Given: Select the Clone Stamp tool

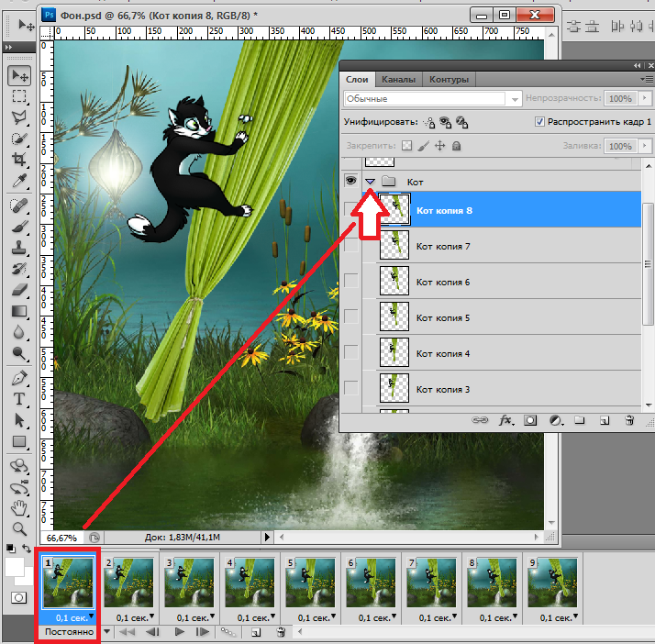Looking at the screenshot, I should click(x=19, y=248).
